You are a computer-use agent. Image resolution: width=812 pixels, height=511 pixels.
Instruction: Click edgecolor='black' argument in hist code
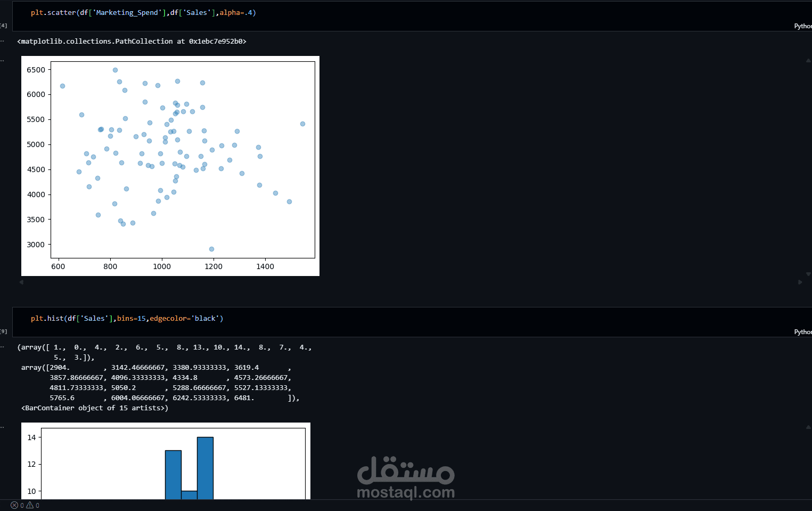click(x=184, y=319)
